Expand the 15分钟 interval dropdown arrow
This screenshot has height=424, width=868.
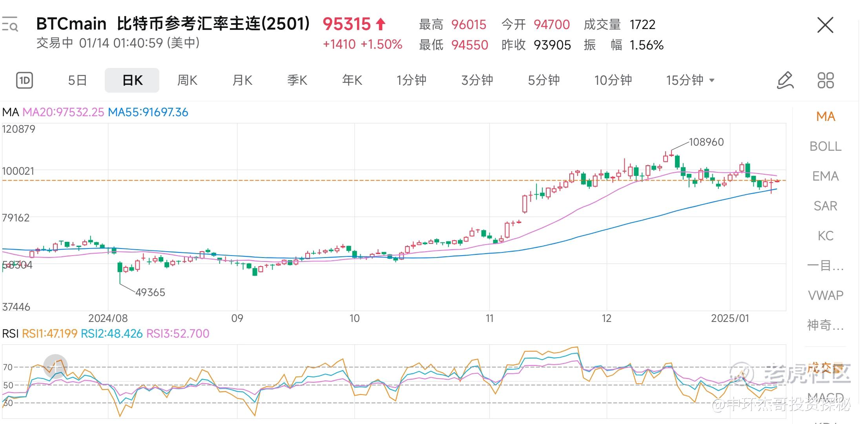tap(712, 80)
